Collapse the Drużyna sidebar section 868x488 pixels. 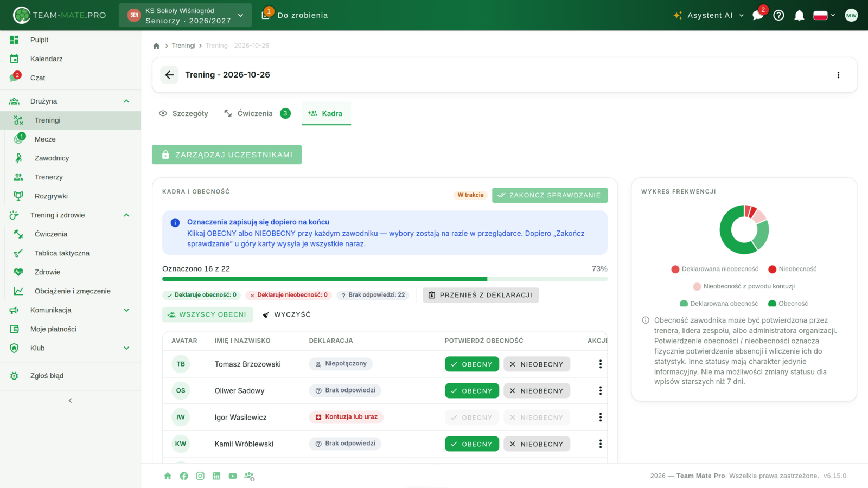tap(71, 101)
